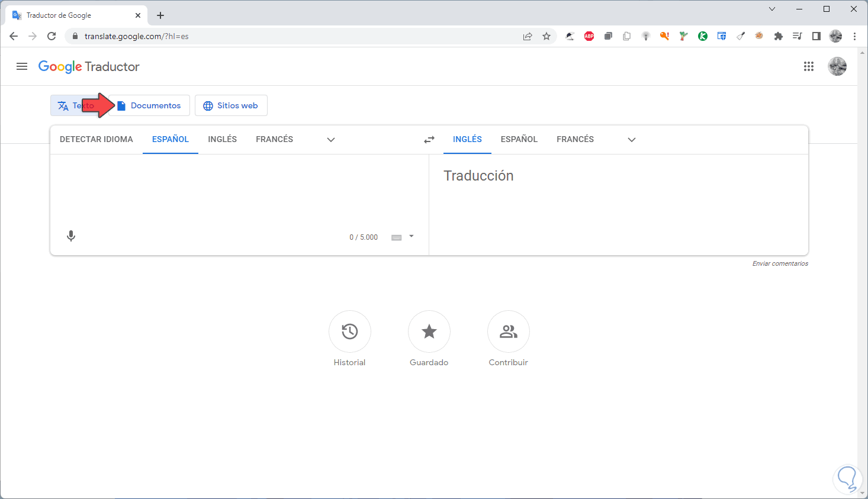Start voice input with the microphone
The height and width of the screenshot is (499, 868).
point(71,236)
